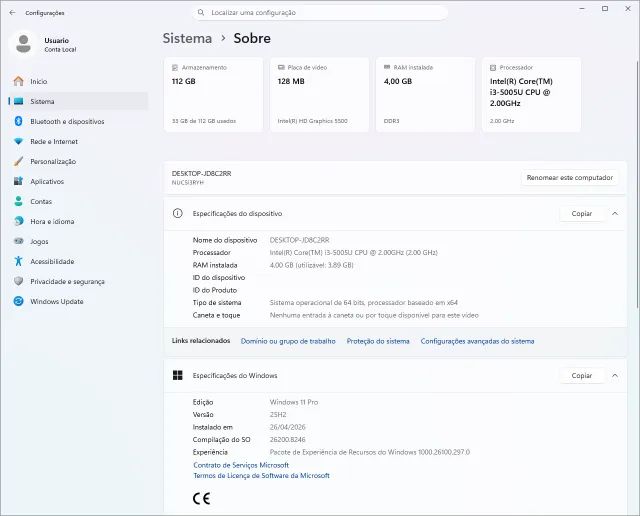Click the Windows 11 Pro edition value

pyautogui.click(x=293, y=402)
